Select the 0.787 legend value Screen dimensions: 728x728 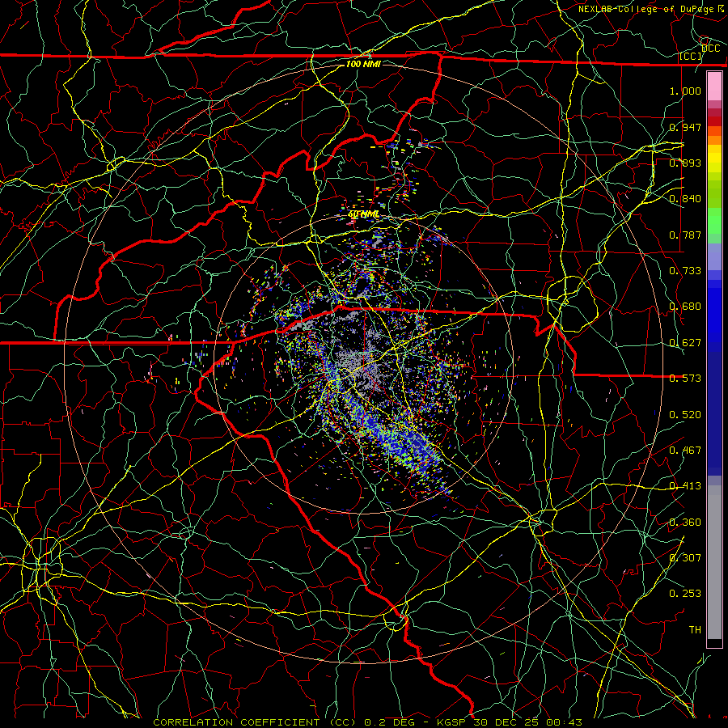coord(685,235)
